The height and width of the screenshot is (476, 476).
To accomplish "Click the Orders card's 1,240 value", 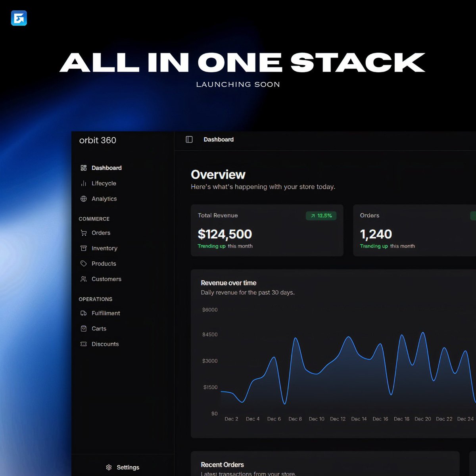I will point(376,234).
